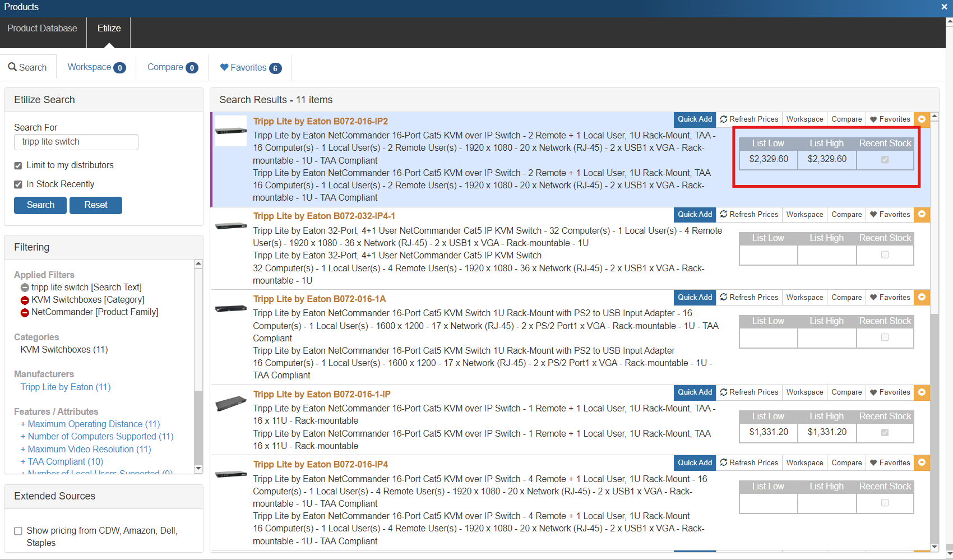Screen dimensions: 953x560
Task: Enable pricing from CDW, Amazon, Dell, Staples
Action: (18, 531)
